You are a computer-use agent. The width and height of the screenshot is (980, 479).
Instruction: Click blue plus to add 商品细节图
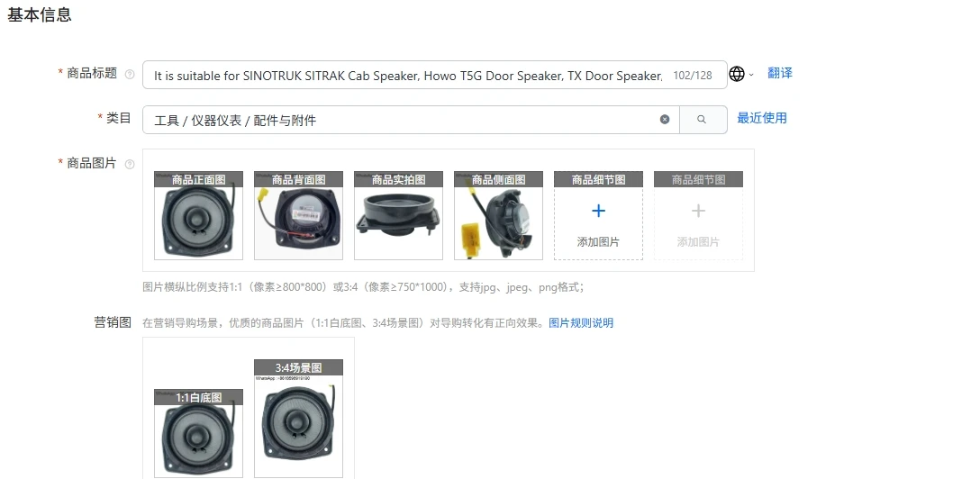pos(599,211)
